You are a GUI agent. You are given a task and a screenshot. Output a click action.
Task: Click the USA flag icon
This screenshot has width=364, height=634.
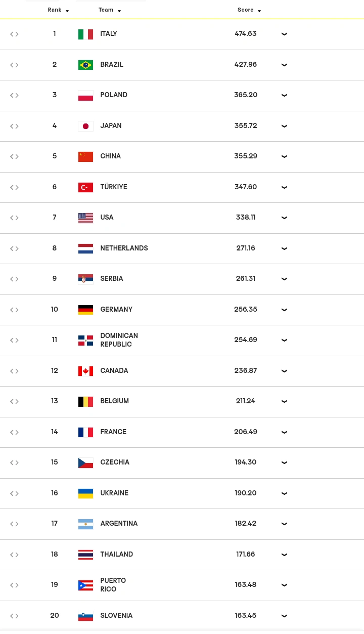85,218
